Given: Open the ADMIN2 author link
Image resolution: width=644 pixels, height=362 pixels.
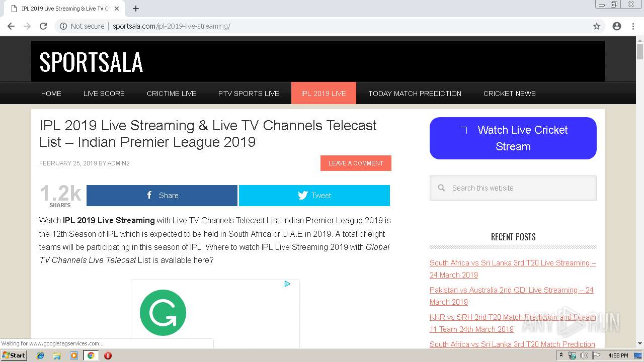Looking at the screenshot, I should point(119,163).
